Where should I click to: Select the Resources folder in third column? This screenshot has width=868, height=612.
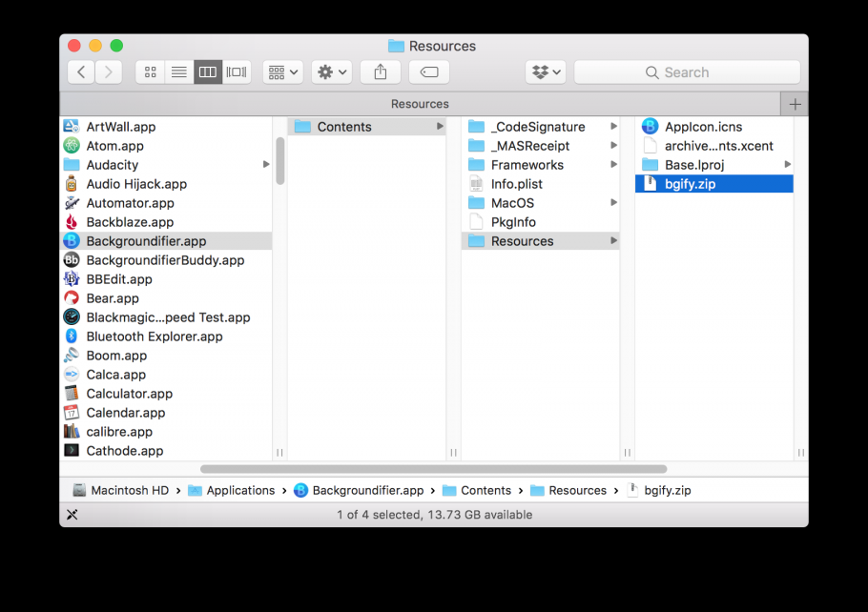[x=540, y=241]
